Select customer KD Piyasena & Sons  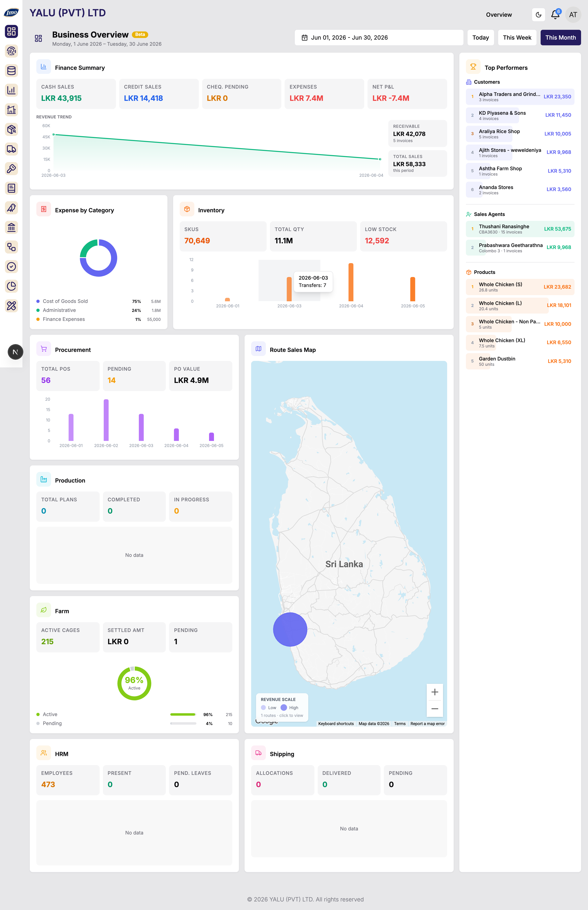(520, 115)
